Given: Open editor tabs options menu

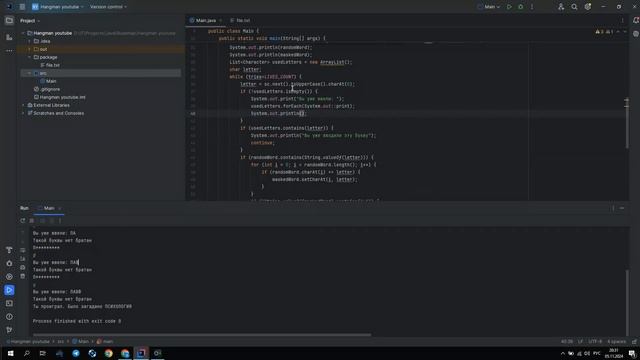Looking at the screenshot, I should 622,20.
